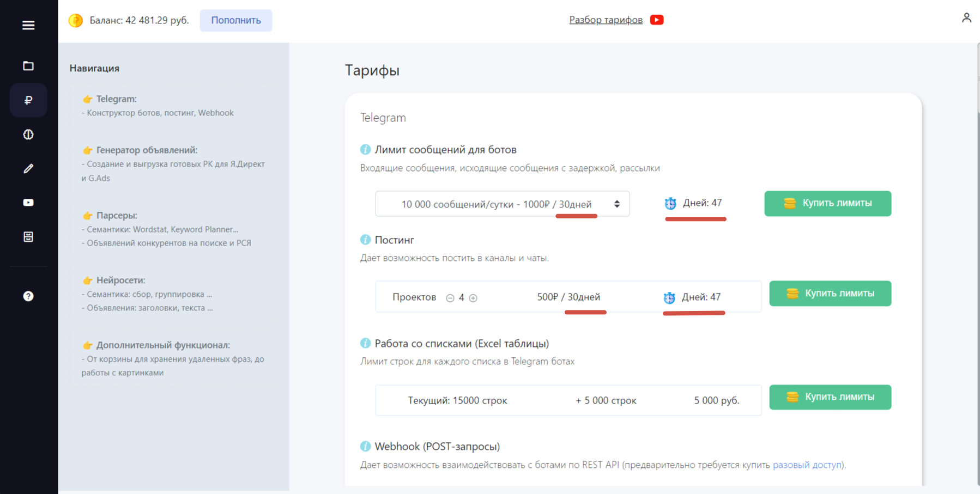Go to Генератор объявлений navigation section
980x494 pixels.
coord(173,163)
